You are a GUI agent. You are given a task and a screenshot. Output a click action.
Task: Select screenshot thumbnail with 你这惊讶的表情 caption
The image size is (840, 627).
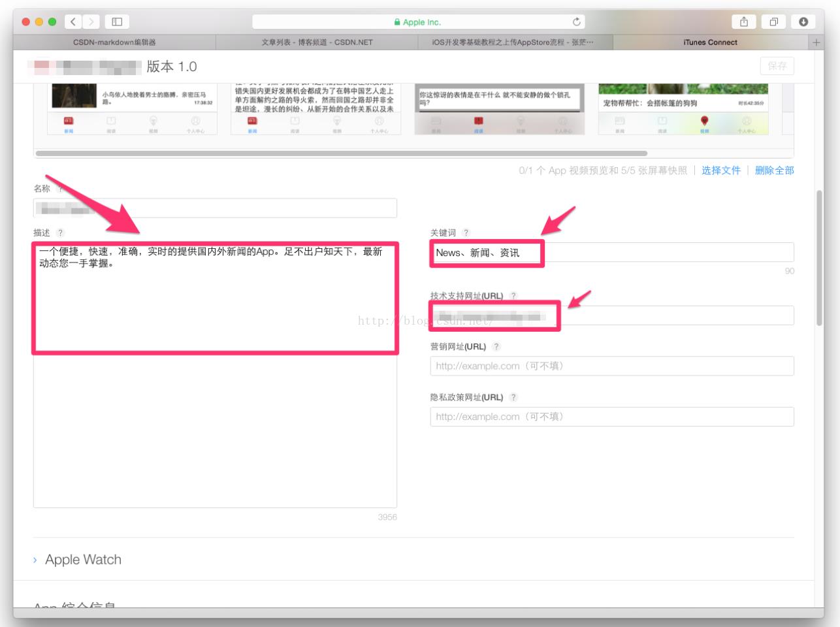pos(500,109)
